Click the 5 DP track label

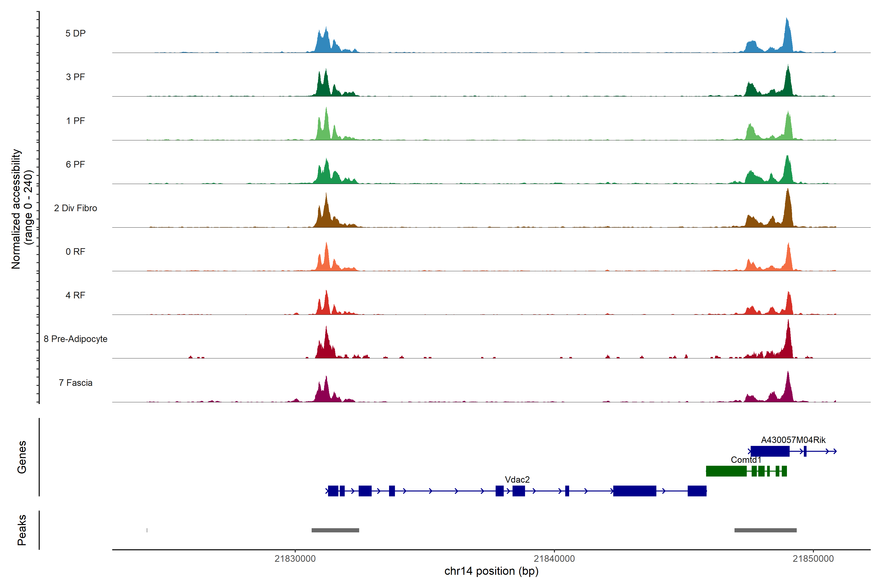pyautogui.click(x=75, y=33)
